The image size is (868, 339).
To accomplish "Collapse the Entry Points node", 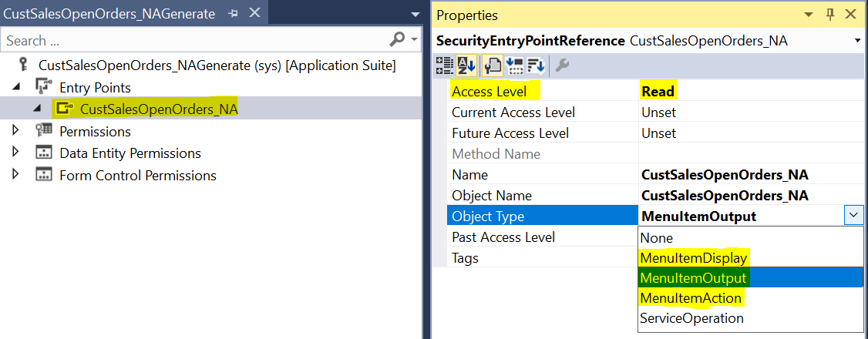I will point(17,87).
